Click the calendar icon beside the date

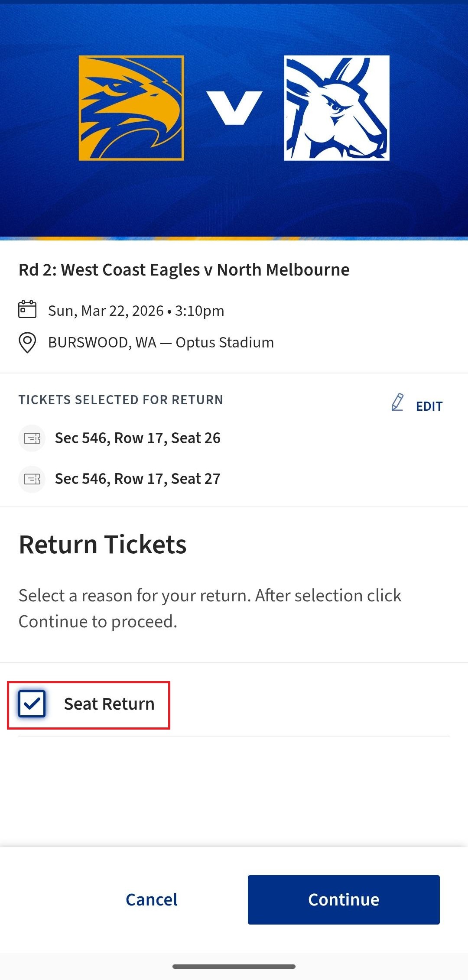point(27,310)
